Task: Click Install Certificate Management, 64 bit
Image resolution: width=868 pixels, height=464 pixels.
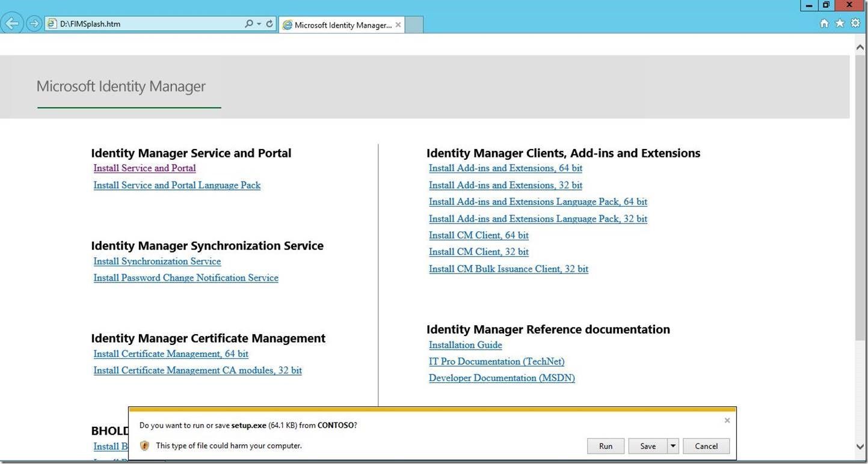Action: point(171,354)
